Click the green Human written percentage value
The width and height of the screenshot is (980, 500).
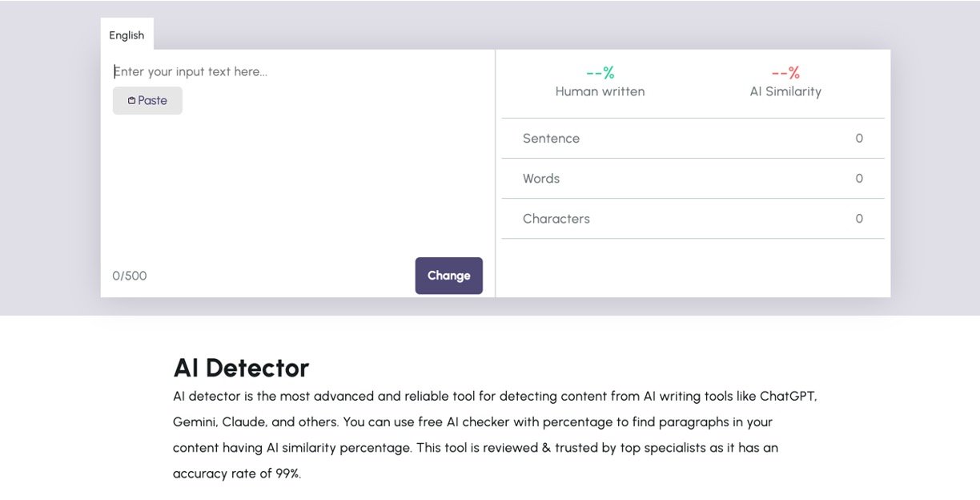point(600,73)
